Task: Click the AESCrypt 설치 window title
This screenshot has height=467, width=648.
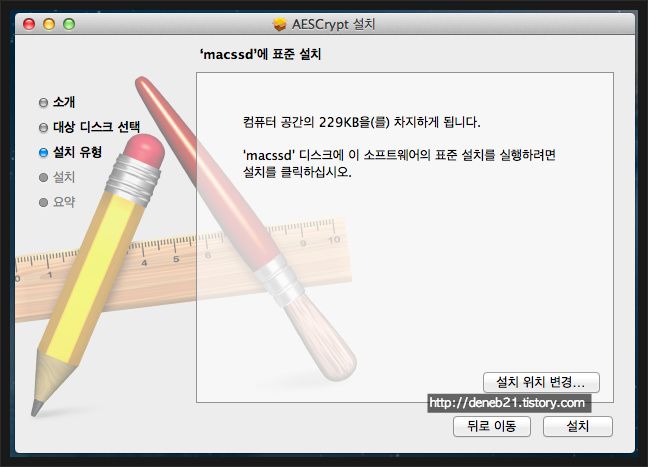Action: pos(333,24)
